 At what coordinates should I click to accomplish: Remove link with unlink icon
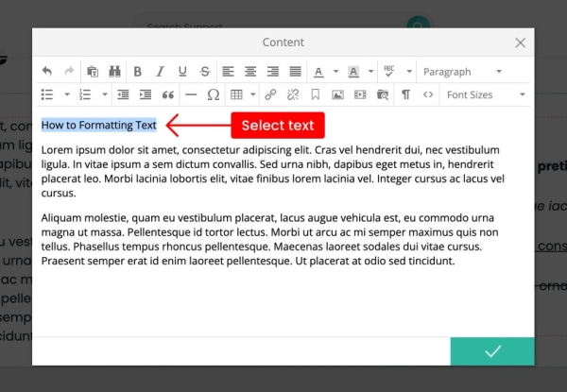(293, 94)
